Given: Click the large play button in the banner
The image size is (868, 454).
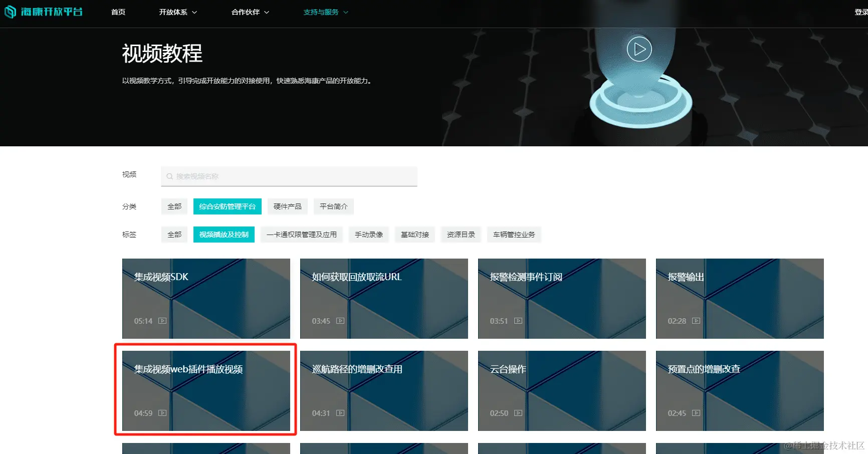Looking at the screenshot, I should click(x=638, y=49).
